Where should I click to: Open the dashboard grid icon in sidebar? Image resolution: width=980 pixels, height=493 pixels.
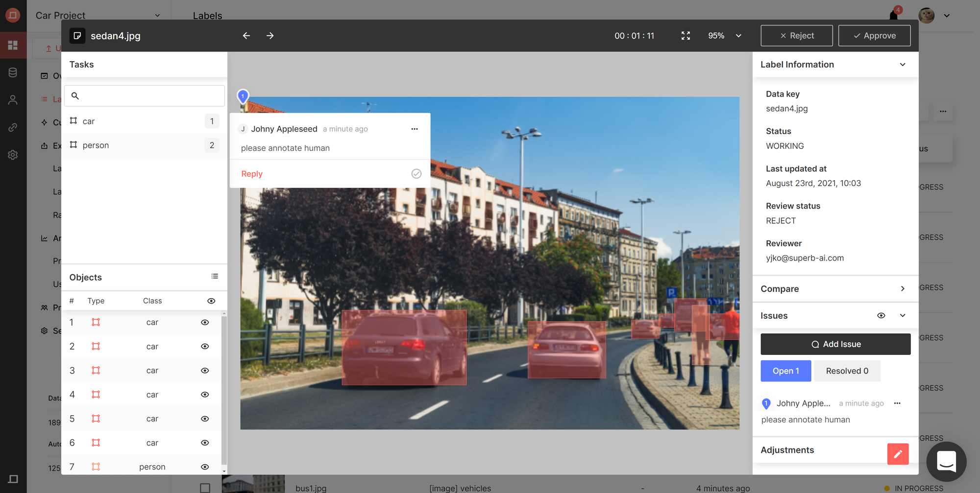(x=13, y=45)
